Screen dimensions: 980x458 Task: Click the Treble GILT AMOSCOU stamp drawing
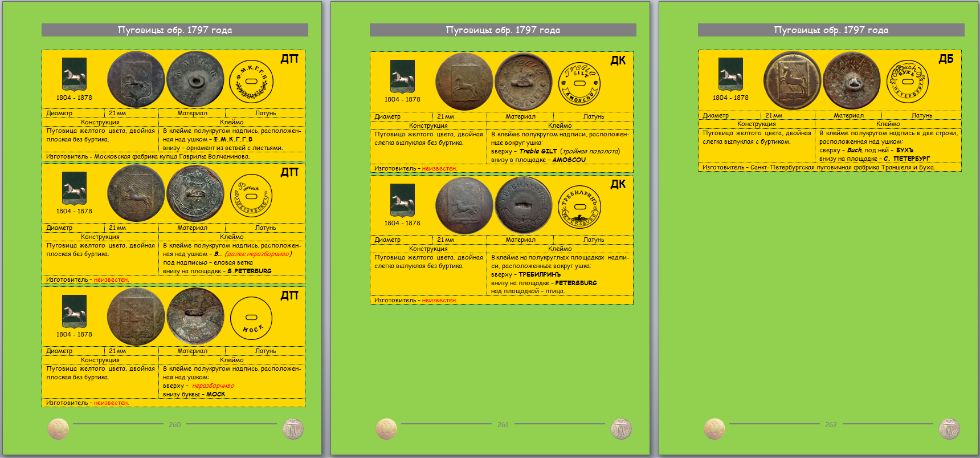coord(579,84)
